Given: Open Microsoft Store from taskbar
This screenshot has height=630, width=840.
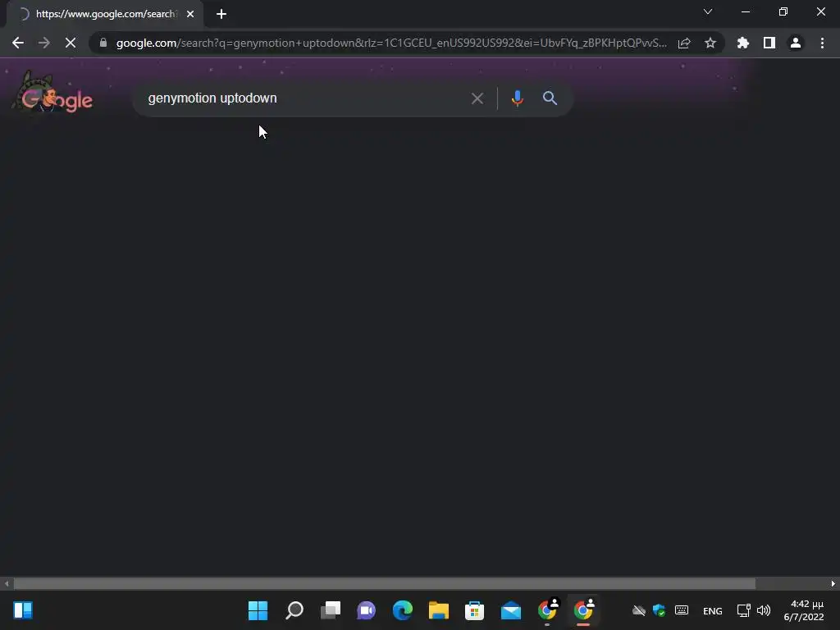Looking at the screenshot, I should tap(475, 610).
